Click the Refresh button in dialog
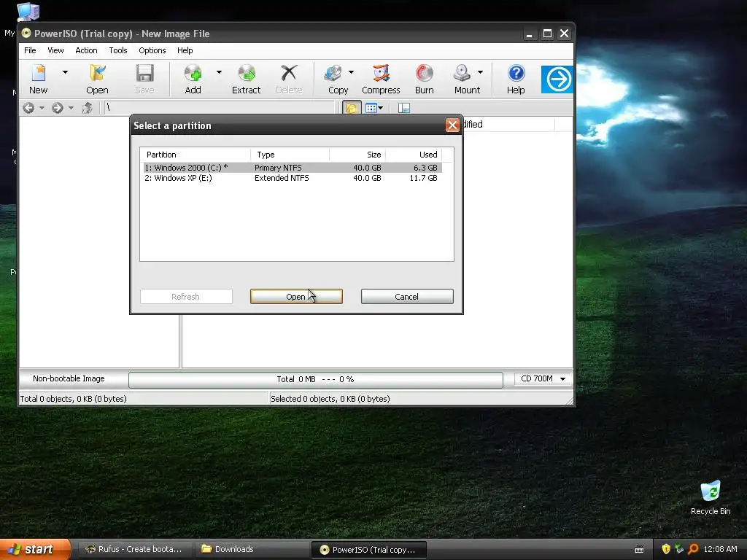 tap(186, 297)
